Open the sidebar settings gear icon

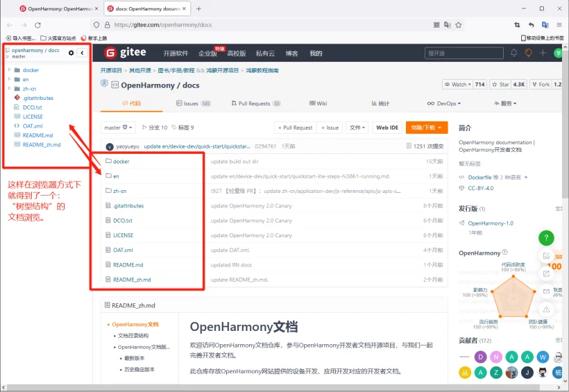71,53
